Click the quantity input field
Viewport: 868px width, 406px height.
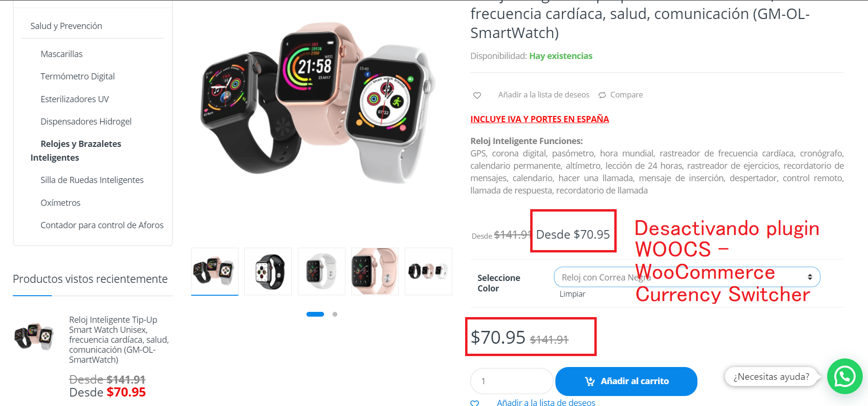tap(512, 381)
